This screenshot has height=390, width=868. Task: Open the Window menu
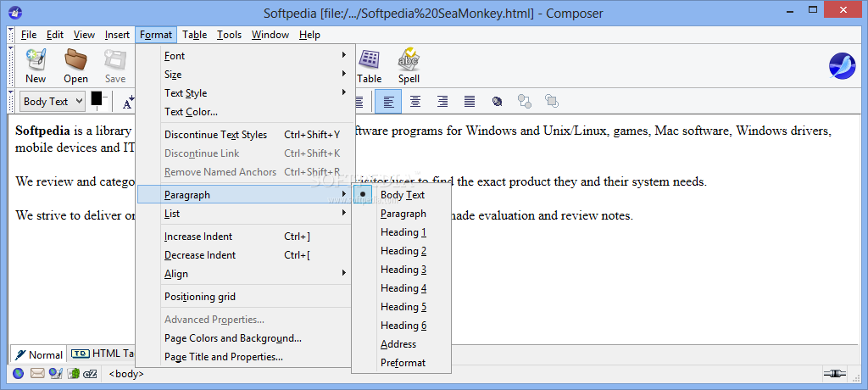[270, 35]
